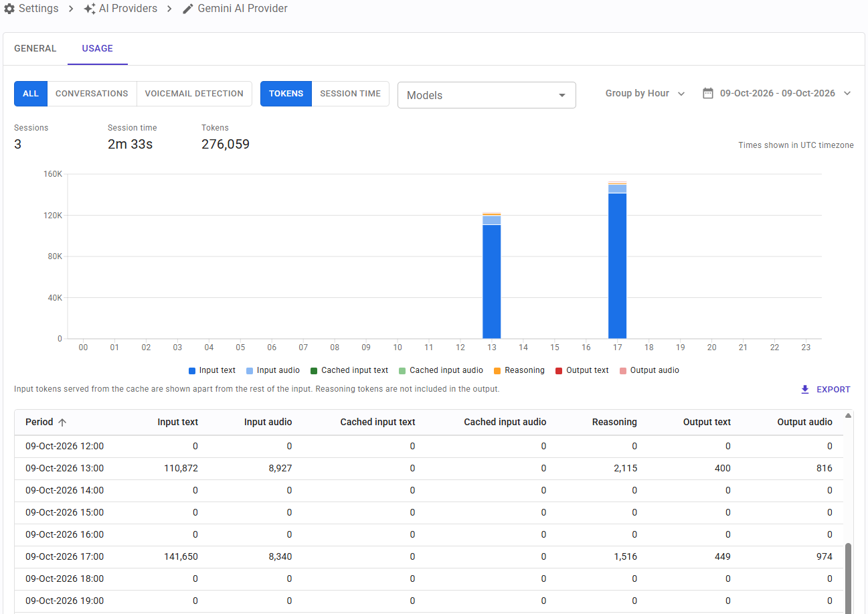Select the Conversations filter toggle
This screenshot has width=868, height=614.
[x=92, y=94]
